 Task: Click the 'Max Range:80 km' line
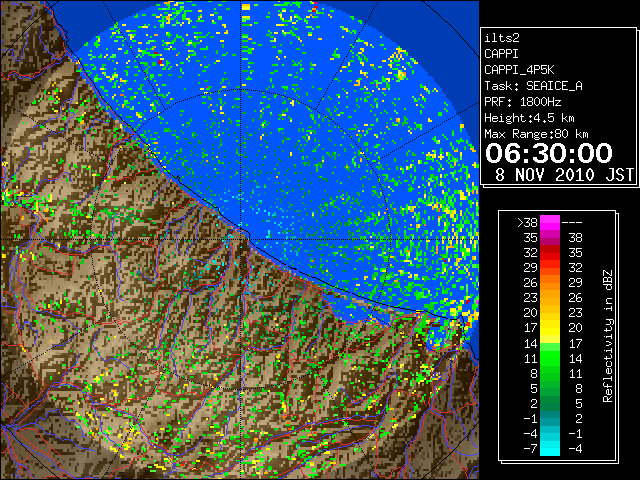coord(536,134)
